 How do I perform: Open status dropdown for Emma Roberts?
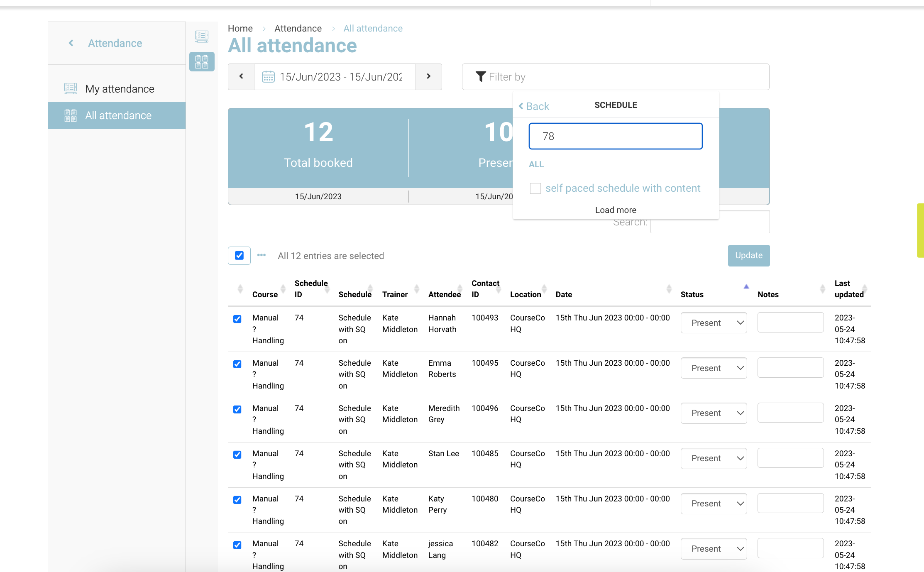pos(714,368)
